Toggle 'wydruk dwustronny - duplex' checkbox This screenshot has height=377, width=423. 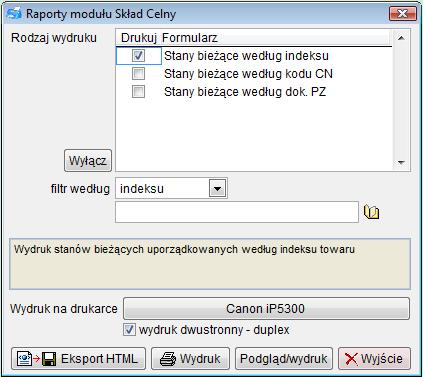click(x=129, y=330)
